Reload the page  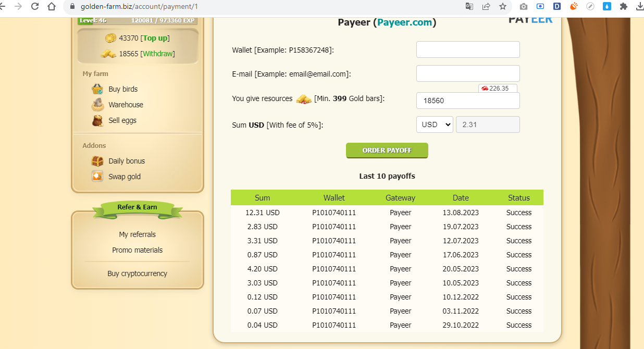tap(35, 7)
